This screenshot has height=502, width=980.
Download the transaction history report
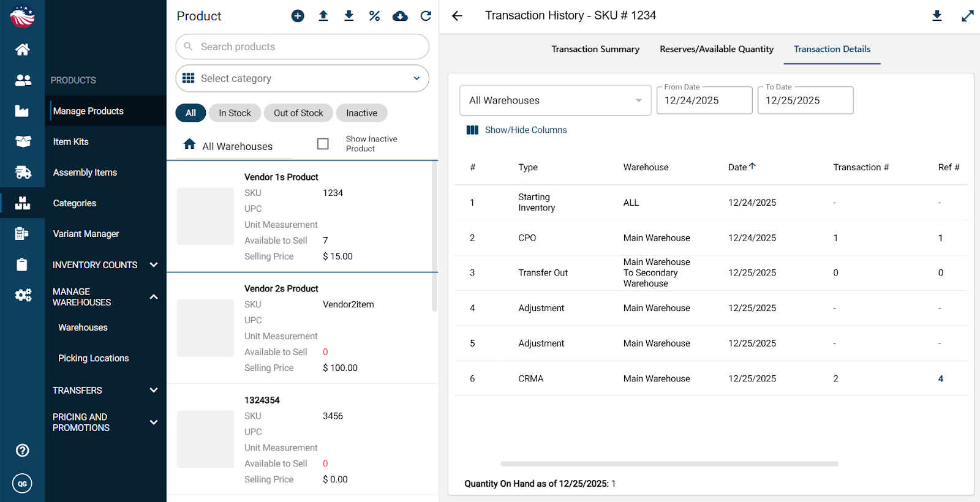(937, 16)
